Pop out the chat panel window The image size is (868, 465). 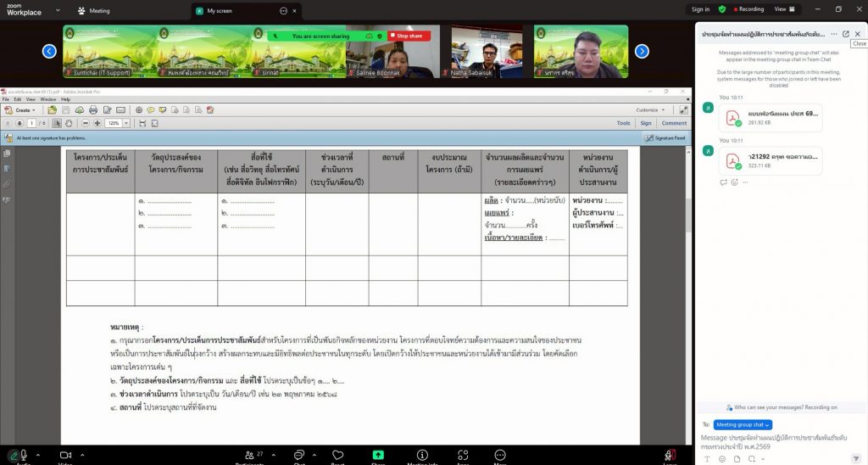click(845, 34)
